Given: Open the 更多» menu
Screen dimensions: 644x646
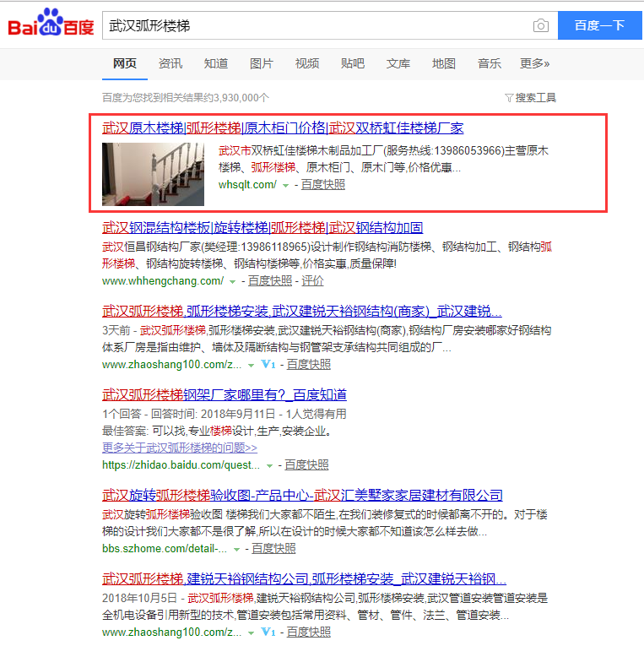Looking at the screenshot, I should 534,63.
